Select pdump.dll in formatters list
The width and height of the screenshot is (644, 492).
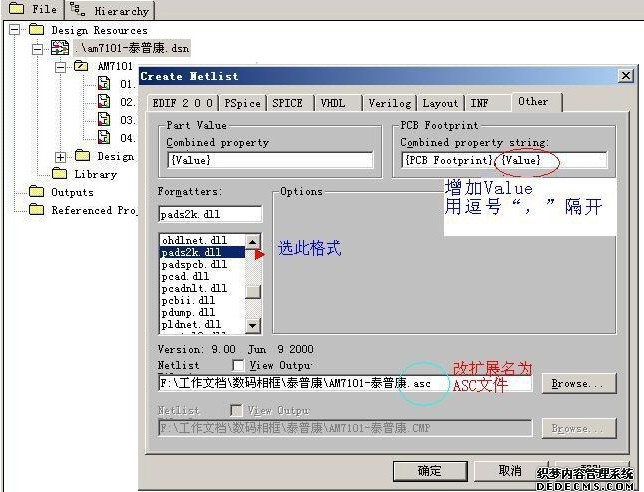(x=203, y=312)
